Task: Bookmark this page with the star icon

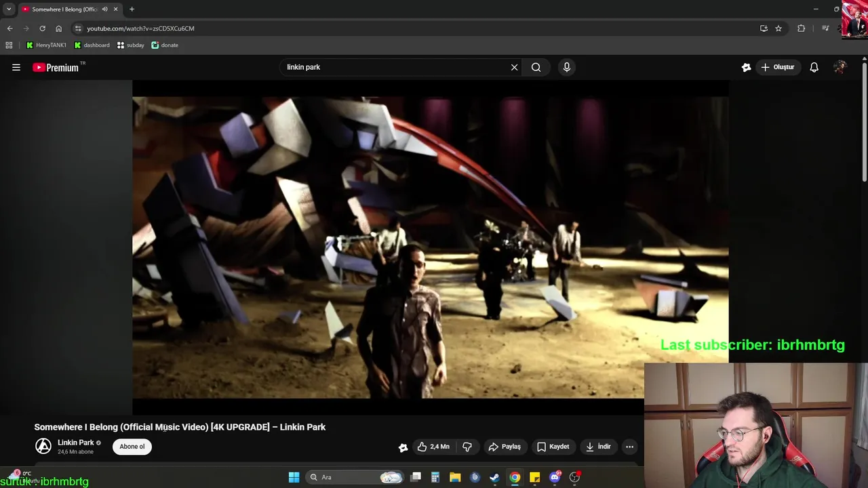Action: tap(778, 28)
